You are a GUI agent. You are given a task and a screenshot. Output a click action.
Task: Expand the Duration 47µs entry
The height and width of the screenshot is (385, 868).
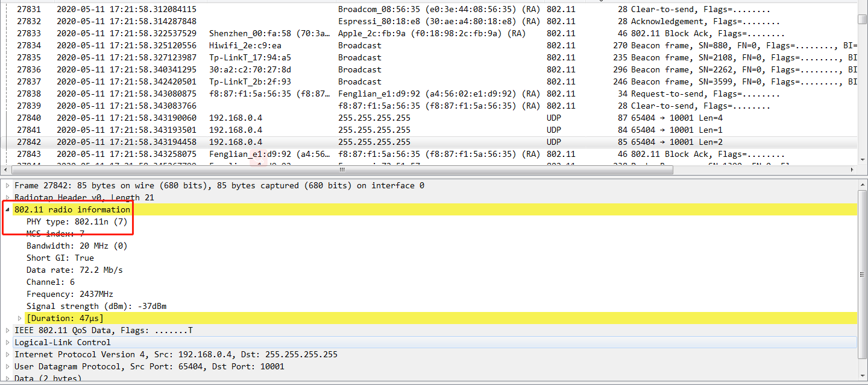click(20, 318)
